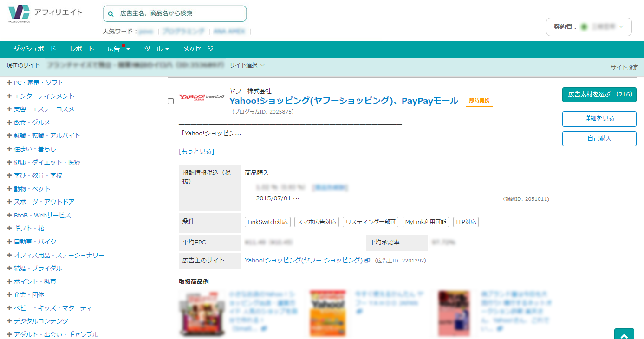Click plus icon next to 飲食・グルメ
The height and width of the screenshot is (339, 644).
tap(9, 122)
